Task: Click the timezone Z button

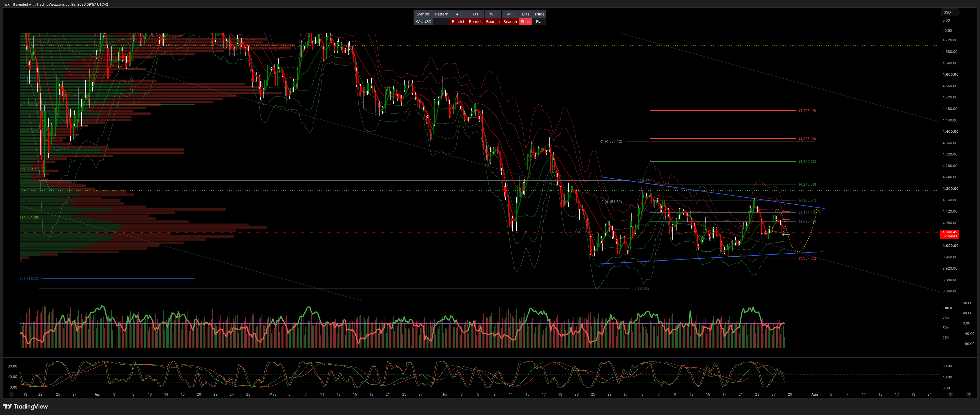Action: tap(12, 394)
